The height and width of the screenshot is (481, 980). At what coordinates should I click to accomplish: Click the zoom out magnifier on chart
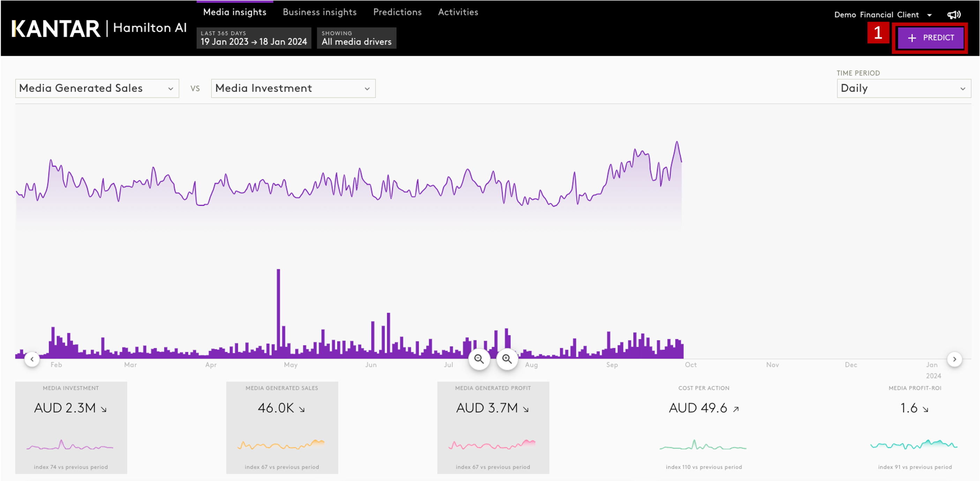[479, 359]
